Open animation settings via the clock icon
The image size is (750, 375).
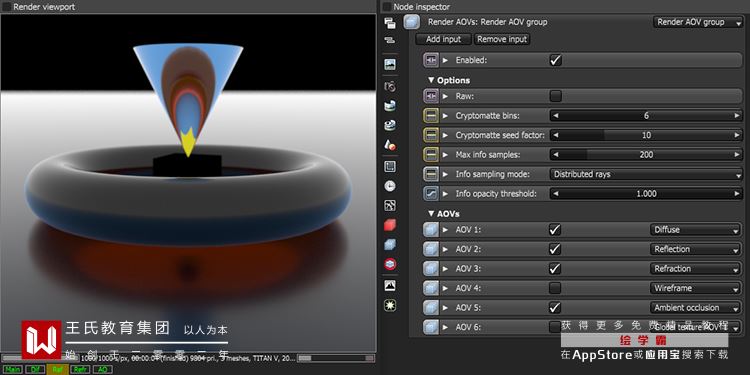pyautogui.click(x=390, y=186)
